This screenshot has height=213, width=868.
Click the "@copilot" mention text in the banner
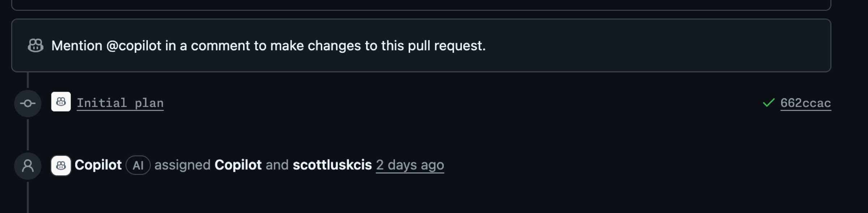coord(134,46)
